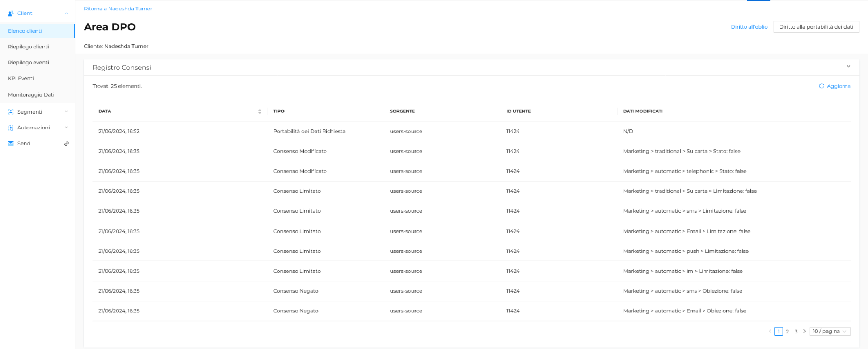The image size is (868, 349).
Task: Expand the Segmenti menu chevron
Action: [66, 112]
